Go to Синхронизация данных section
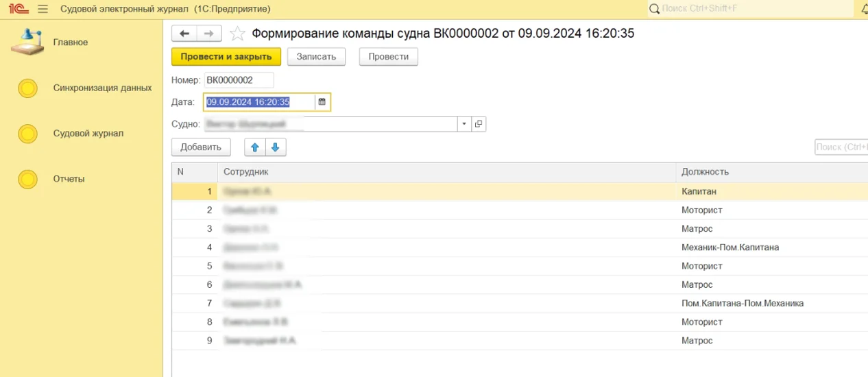This screenshot has width=868, height=377. 102,88
